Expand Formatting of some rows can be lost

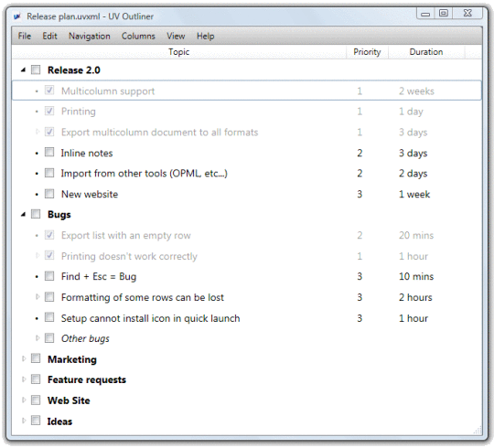(x=38, y=296)
